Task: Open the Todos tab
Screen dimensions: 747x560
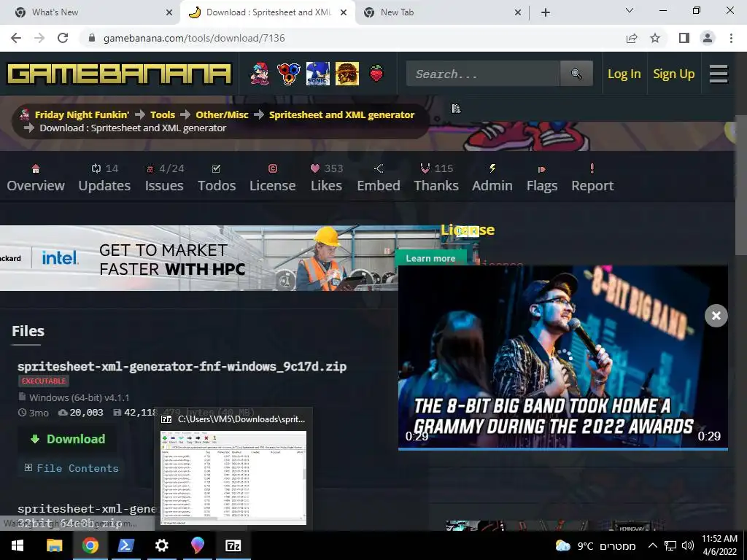Action: 217,178
